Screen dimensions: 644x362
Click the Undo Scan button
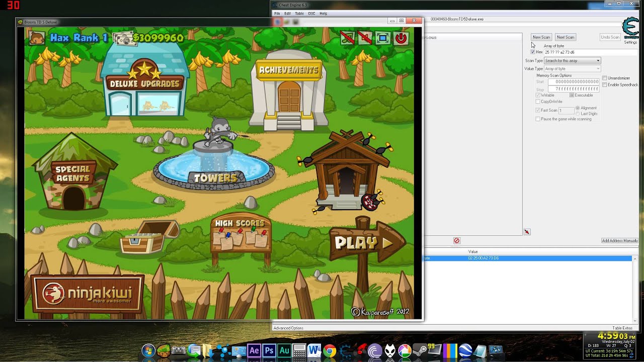(610, 37)
